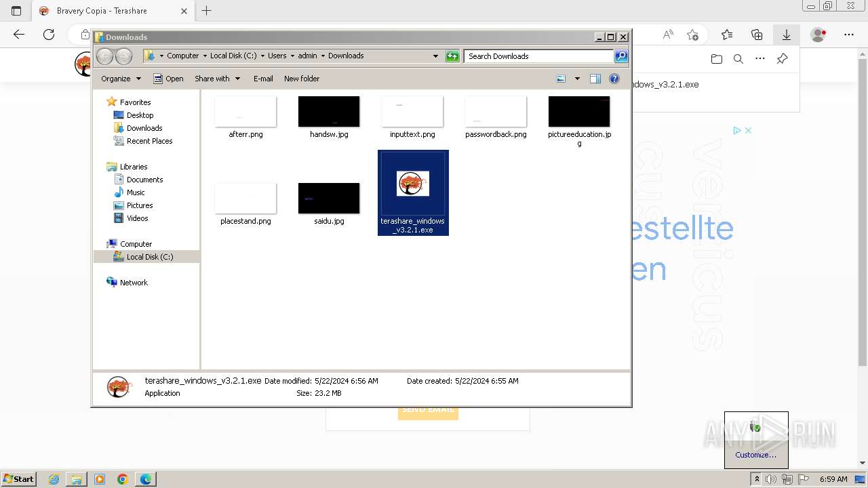Open more options in downloads flyout
This screenshot has height=488, width=868.
760,59
